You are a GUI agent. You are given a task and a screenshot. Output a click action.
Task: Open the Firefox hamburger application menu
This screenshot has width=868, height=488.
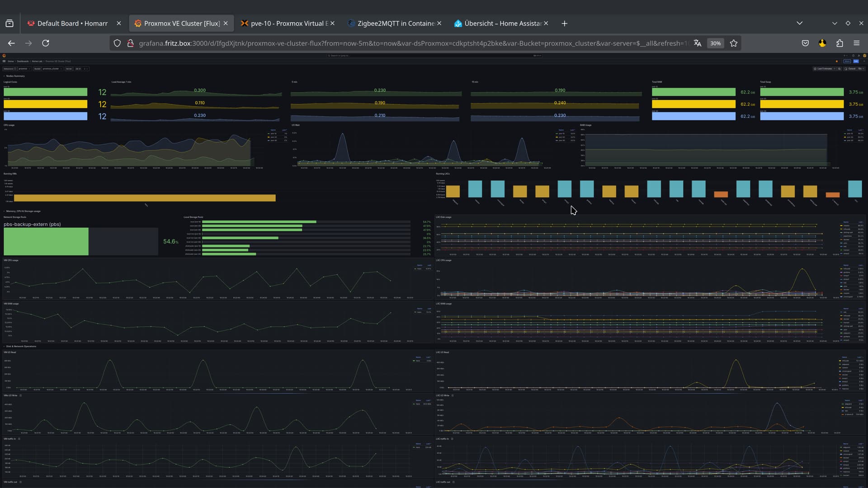coord(856,43)
